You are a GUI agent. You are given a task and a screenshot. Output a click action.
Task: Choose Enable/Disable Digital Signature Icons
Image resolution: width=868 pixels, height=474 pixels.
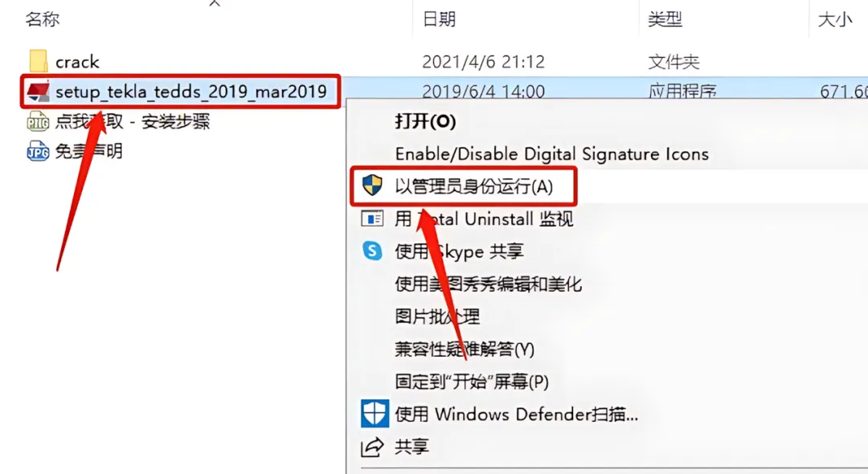552,153
